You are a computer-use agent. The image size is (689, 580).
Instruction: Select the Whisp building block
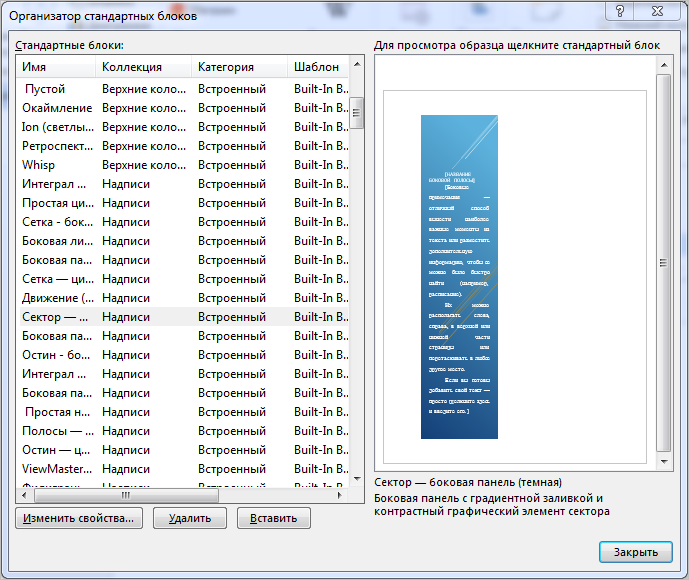(x=39, y=165)
